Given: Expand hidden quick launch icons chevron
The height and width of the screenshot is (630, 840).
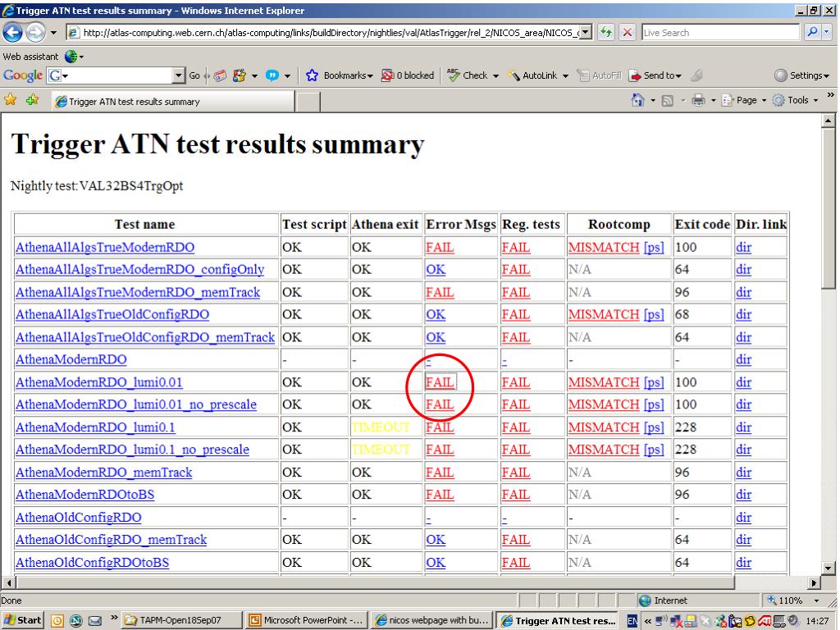Looking at the screenshot, I should pos(113,617).
